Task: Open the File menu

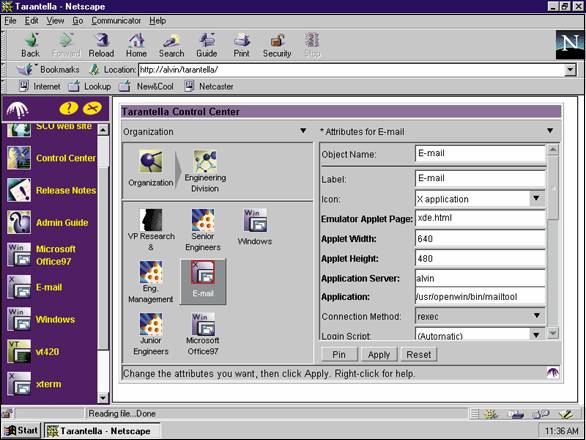Action: point(10,21)
